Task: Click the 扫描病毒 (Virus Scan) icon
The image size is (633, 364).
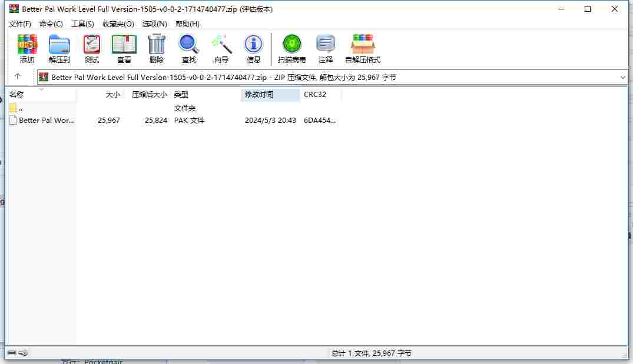Action: coord(292,49)
